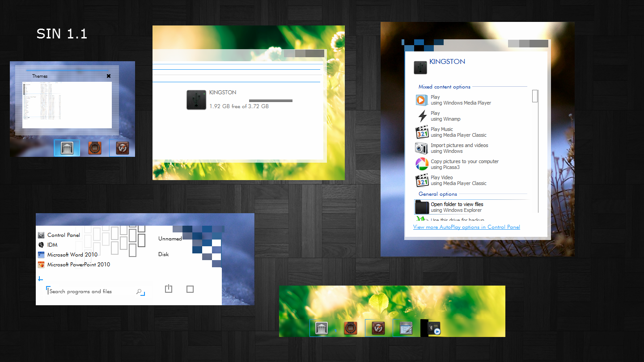Viewport: 644px width, 362px height.
Task: Open the media player icon on the bottom taskbar
Action: pos(434,328)
